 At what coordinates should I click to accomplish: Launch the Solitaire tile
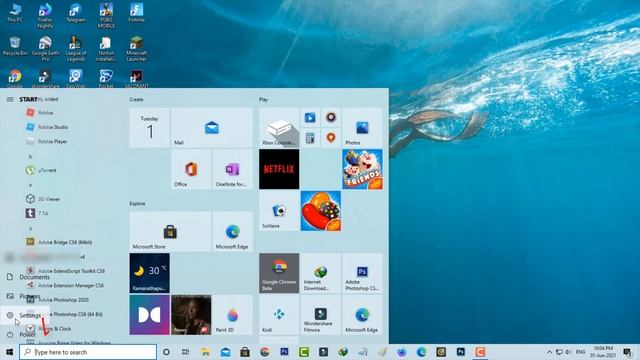coord(279,211)
